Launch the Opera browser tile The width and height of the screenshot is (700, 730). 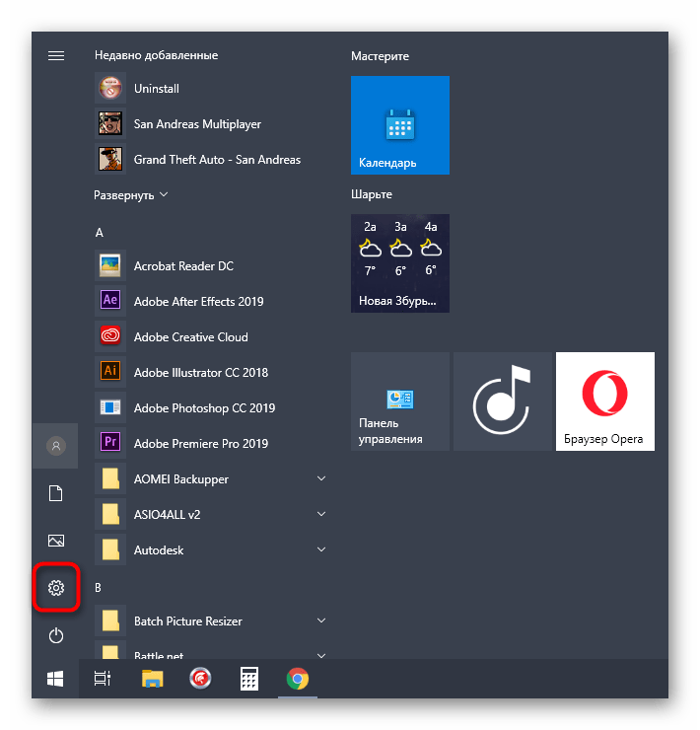coord(605,401)
